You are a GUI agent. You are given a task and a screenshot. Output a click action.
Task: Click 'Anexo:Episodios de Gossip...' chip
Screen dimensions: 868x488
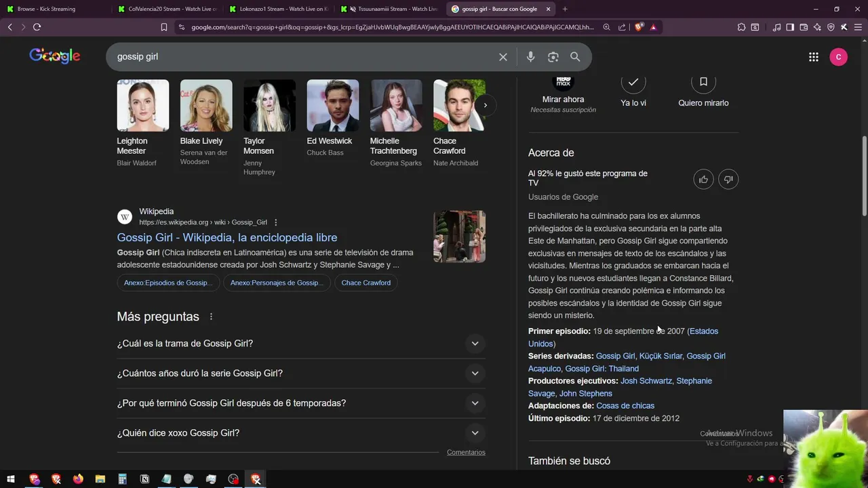click(168, 283)
